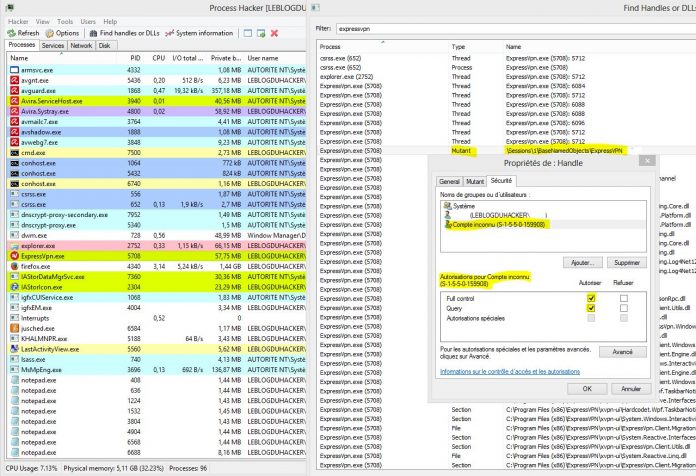The image size is (696, 476).
Task: Click the IAStorIcon.exe icon
Action: pos(14,287)
